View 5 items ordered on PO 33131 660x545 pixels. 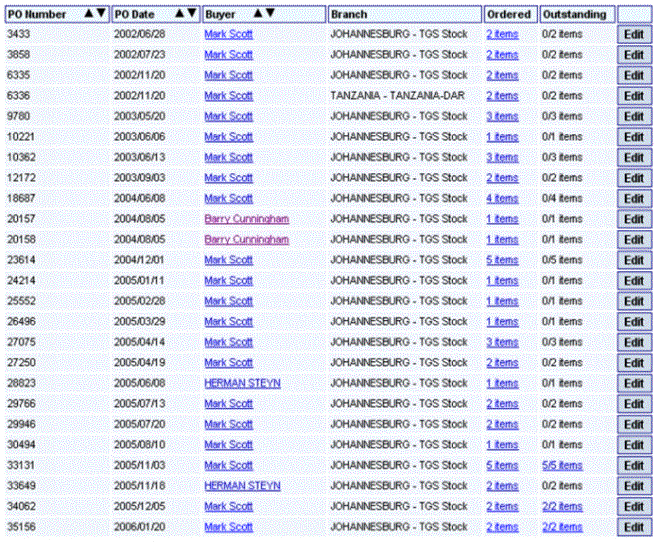pos(502,465)
